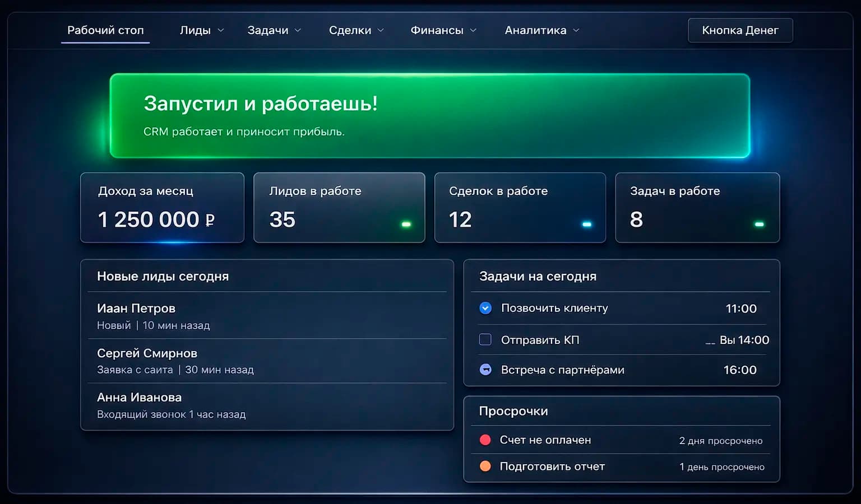Open the Задачи menu
The height and width of the screenshot is (504, 861).
point(268,30)
